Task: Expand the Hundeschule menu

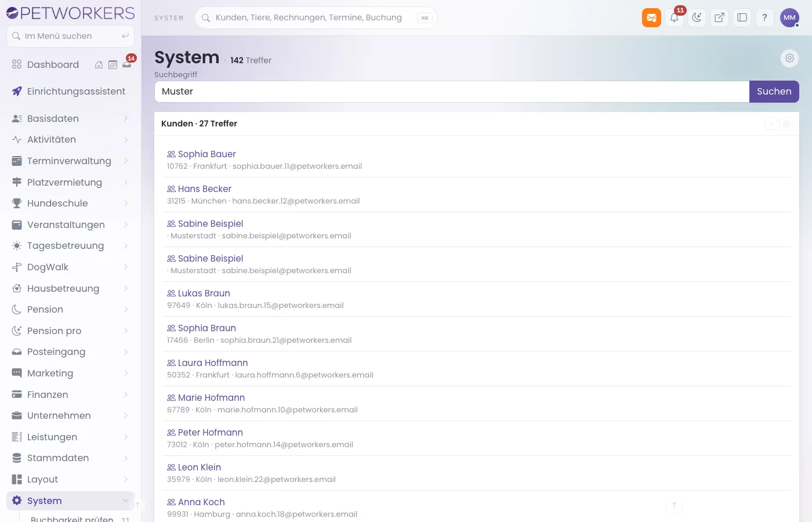Action: pyautogui.click(x=70, y=203)
